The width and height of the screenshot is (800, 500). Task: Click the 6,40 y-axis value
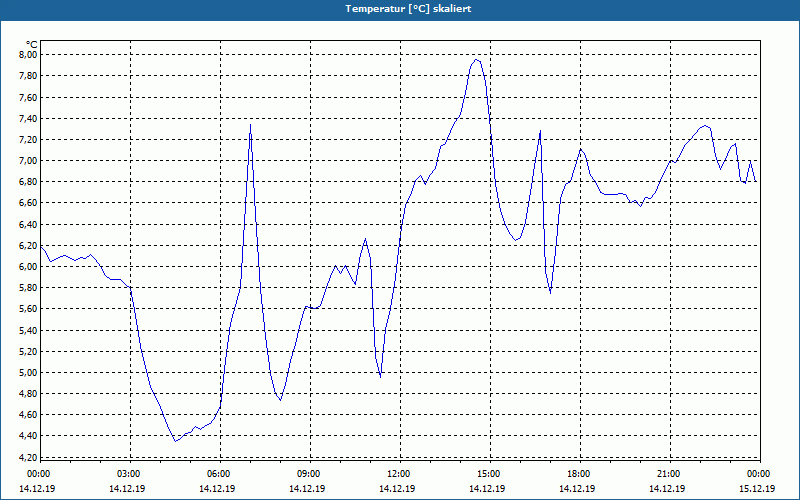pos(28,224)
